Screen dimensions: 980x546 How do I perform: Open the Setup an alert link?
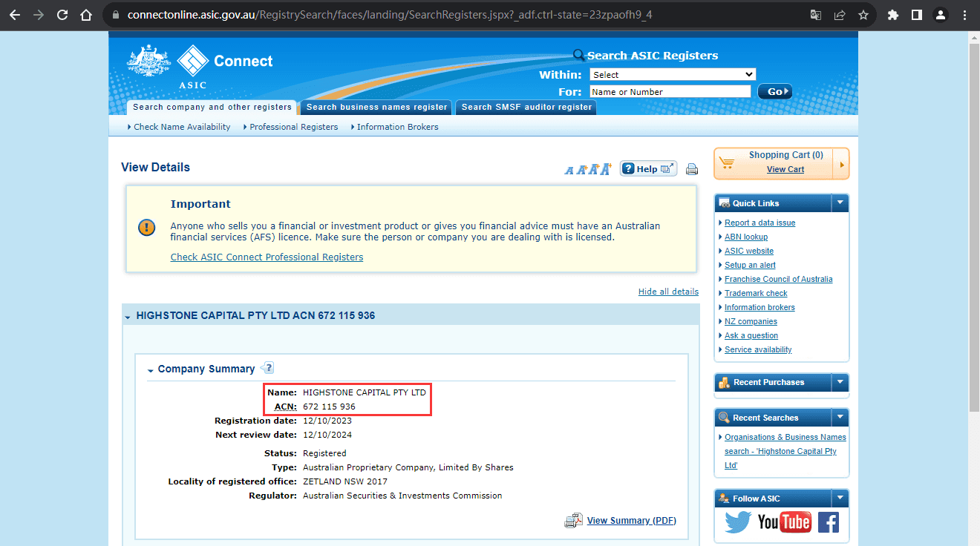coord(750,265)
